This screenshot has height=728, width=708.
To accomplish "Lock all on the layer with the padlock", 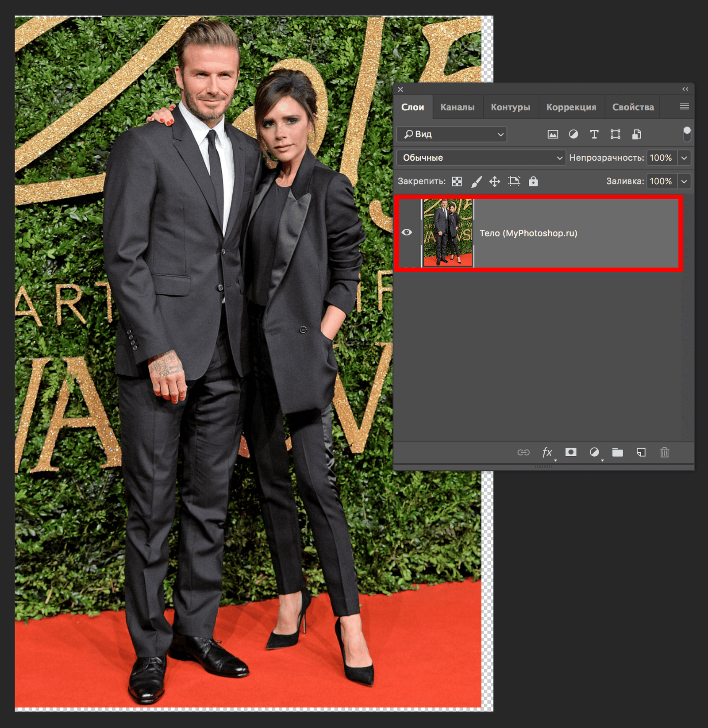I will (533, 181).
